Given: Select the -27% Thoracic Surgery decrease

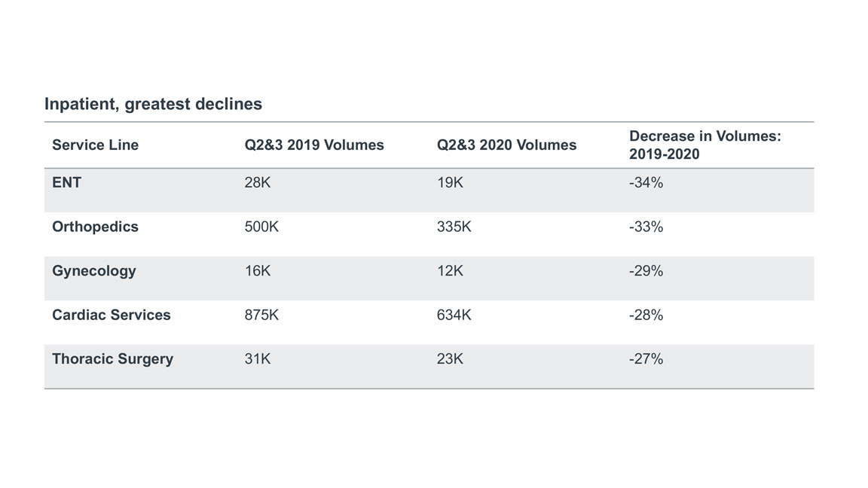Looking at the screenshot, I should (646, 358).
